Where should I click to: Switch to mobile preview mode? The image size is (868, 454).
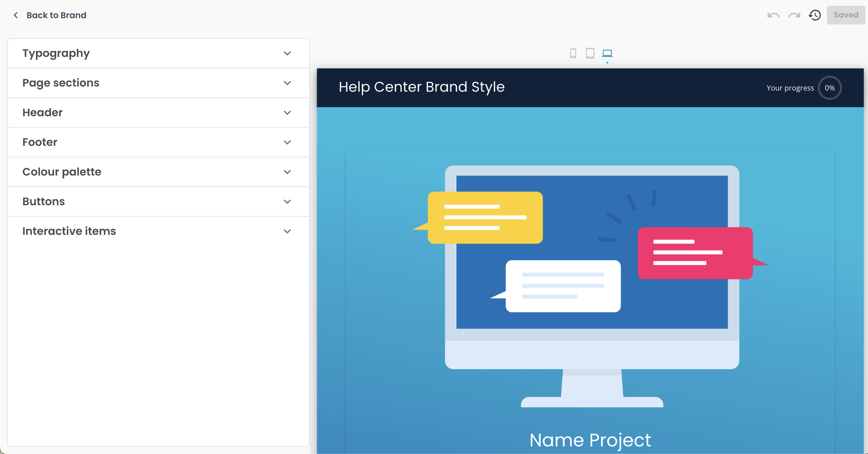coord(573,53)
